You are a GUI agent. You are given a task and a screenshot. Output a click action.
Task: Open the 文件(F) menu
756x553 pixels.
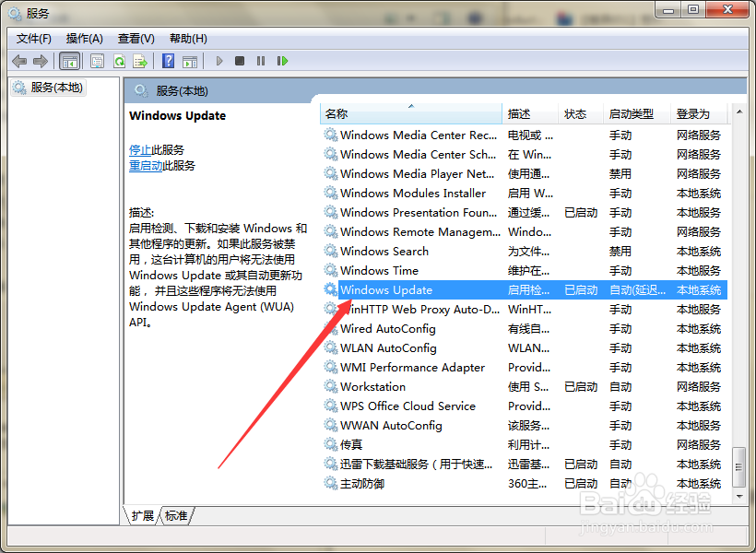34,39
